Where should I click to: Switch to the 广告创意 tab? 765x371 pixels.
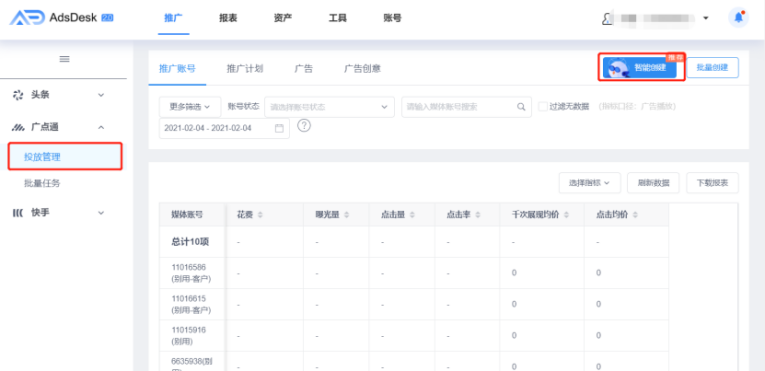point(362,68)
